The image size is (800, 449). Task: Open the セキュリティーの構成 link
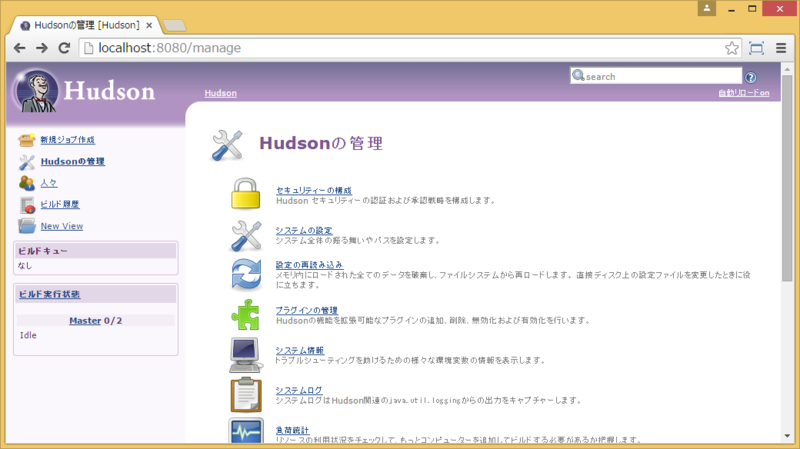tap(314, 190)
